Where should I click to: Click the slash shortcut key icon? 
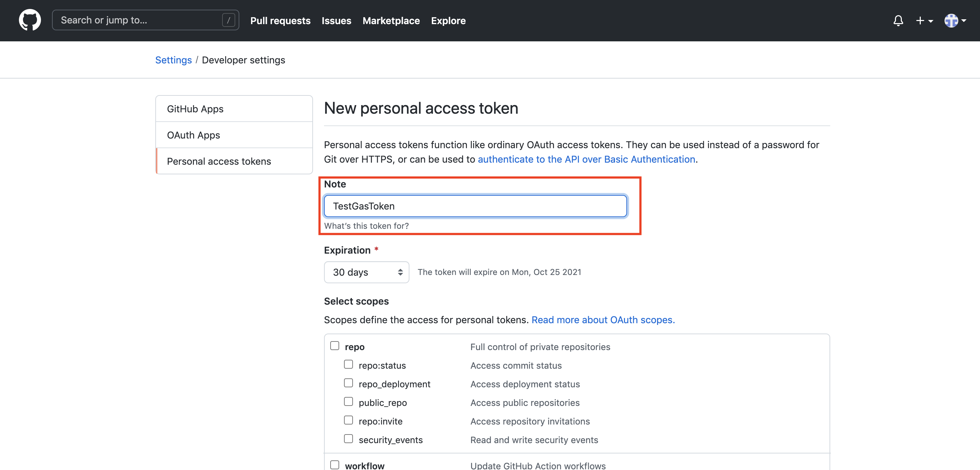coord(228,21)
